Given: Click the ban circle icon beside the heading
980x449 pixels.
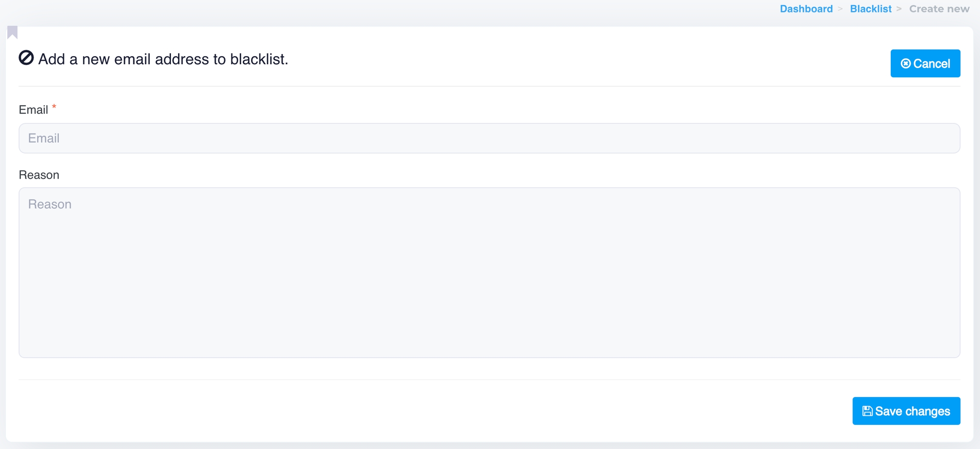Looking at the screenshot, I should point(26,58).
